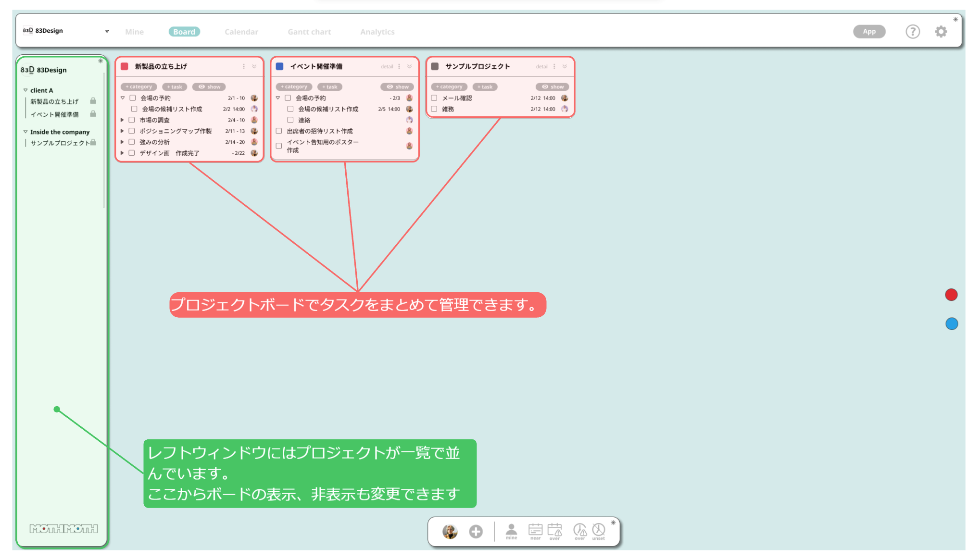Collapse the Inside the company group
Viewport: 980px width, 560px height.
(x=25, y=131)
